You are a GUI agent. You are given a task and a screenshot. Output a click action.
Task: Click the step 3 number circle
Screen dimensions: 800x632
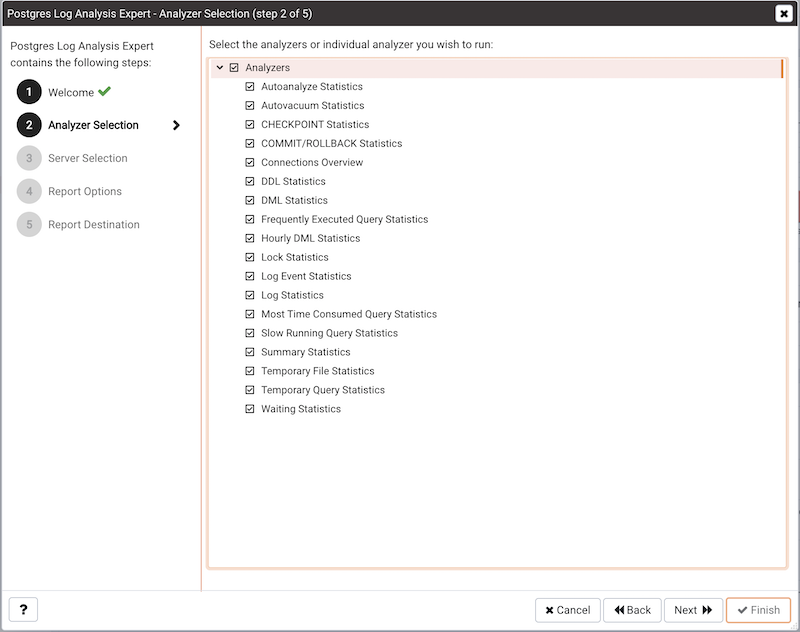pos(29,158)
